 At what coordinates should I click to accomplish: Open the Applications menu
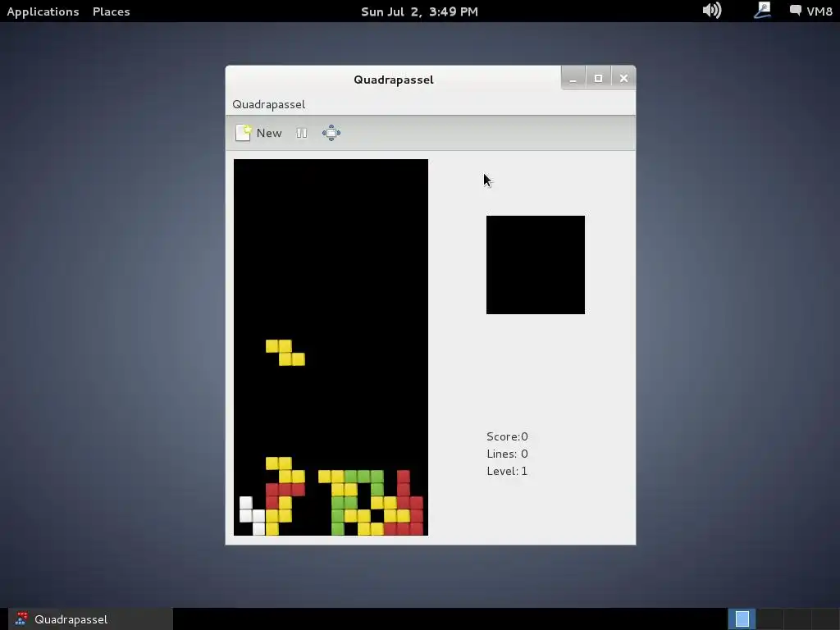pos(43,11)
